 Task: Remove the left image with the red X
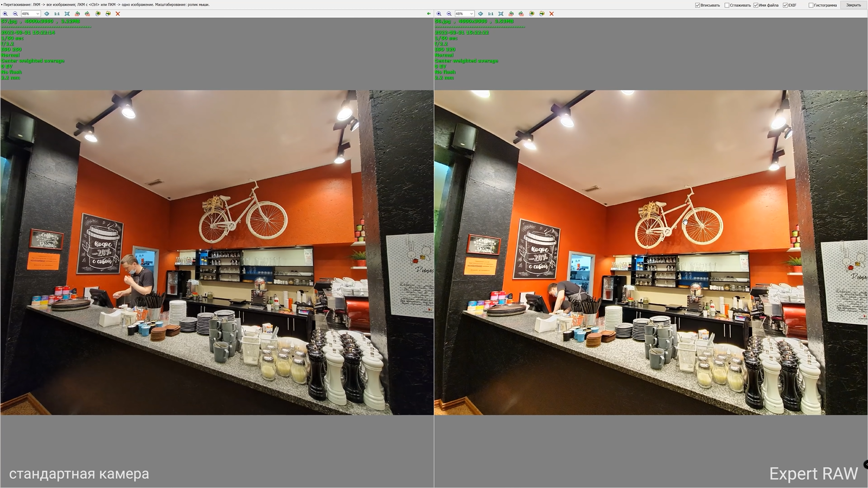click(x=118, y=14)
